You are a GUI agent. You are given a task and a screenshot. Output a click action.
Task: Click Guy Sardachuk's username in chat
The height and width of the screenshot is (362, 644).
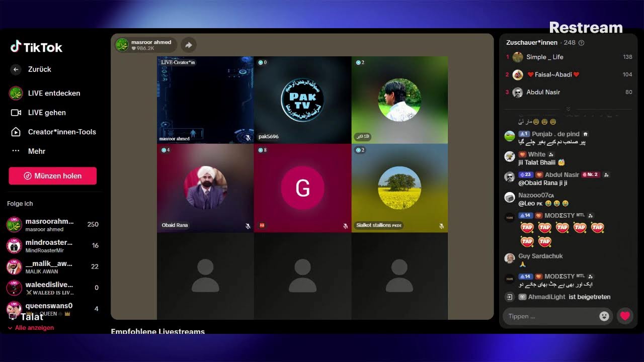coord(540,256)
